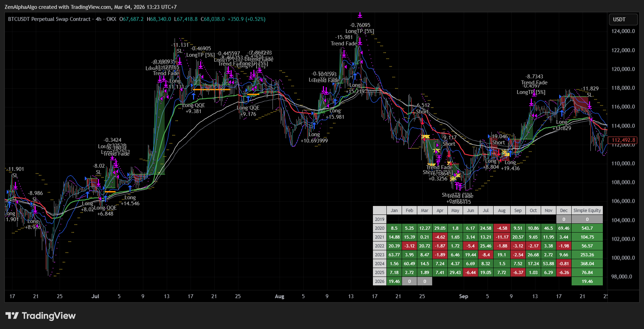Click the Long QQE +6.848 trade label
The height and width of the screenshot is (329, 644).
pyautogui.click(x=105, y=211)
